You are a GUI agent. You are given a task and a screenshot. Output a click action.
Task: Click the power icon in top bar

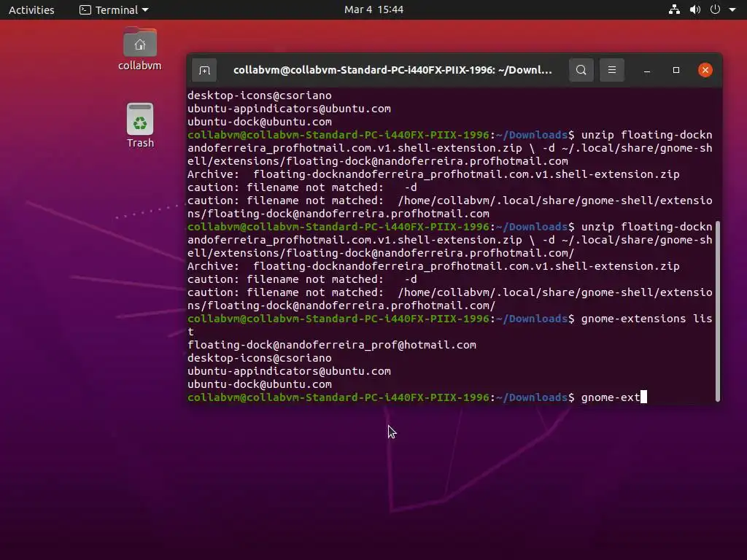click(715, 9)
